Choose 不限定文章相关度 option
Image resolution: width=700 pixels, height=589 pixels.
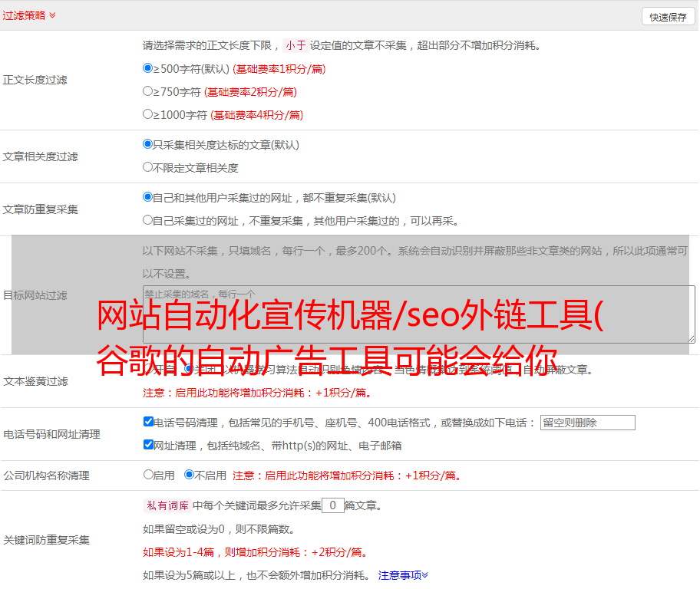147,167
